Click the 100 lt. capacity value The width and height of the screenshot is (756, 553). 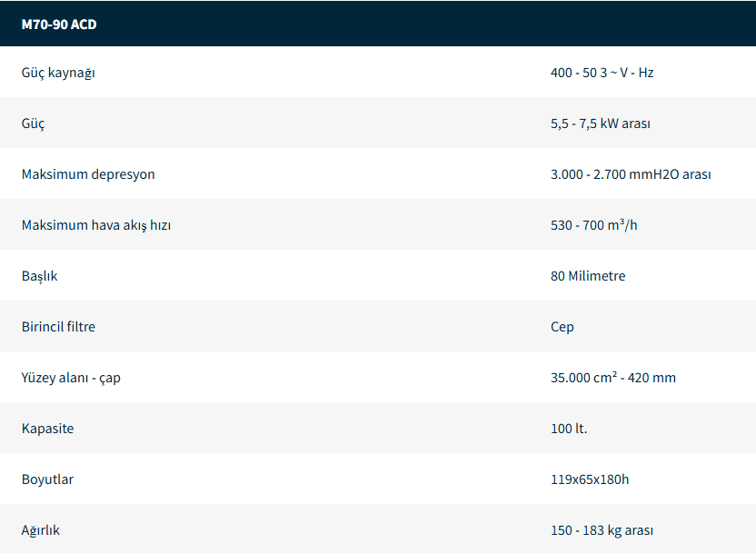568,429
